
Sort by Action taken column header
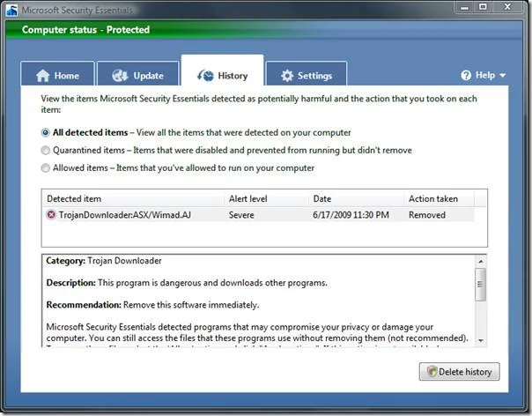(x=439, y=198)
